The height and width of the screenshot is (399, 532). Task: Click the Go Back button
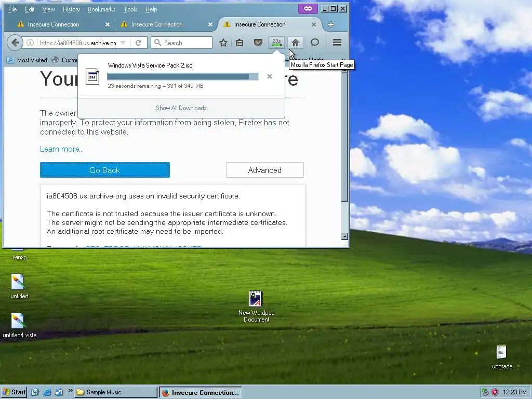pyautogui.click(x=105, y=170)
